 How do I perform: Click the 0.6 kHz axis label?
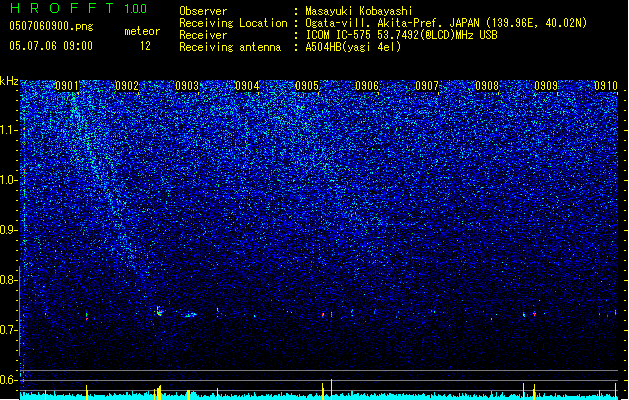(x=9, y=380)
